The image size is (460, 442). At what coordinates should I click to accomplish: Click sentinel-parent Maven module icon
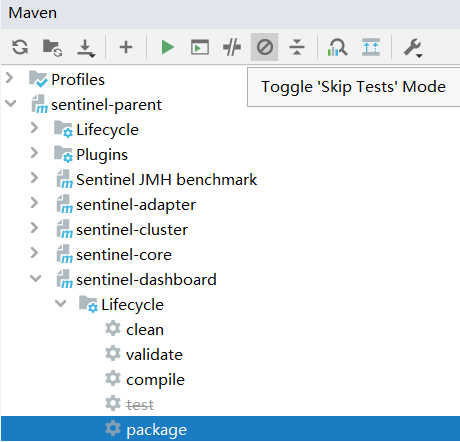(x=39, y=104)
